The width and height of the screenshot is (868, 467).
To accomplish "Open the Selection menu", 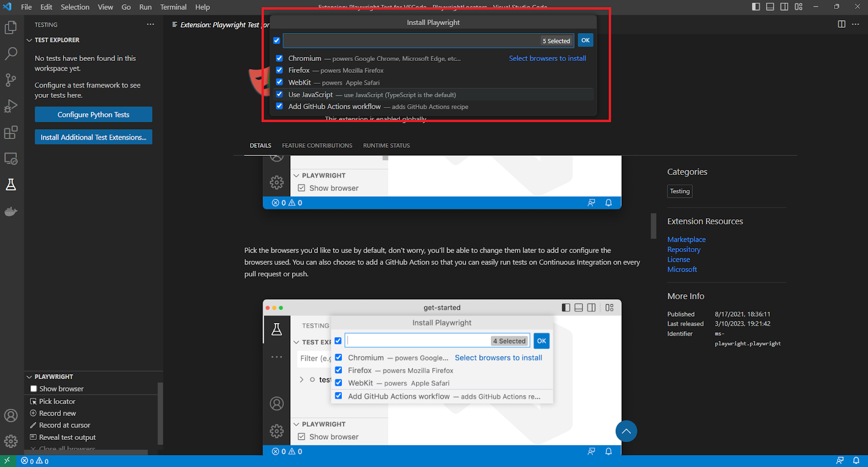I will tap(75, 7).
